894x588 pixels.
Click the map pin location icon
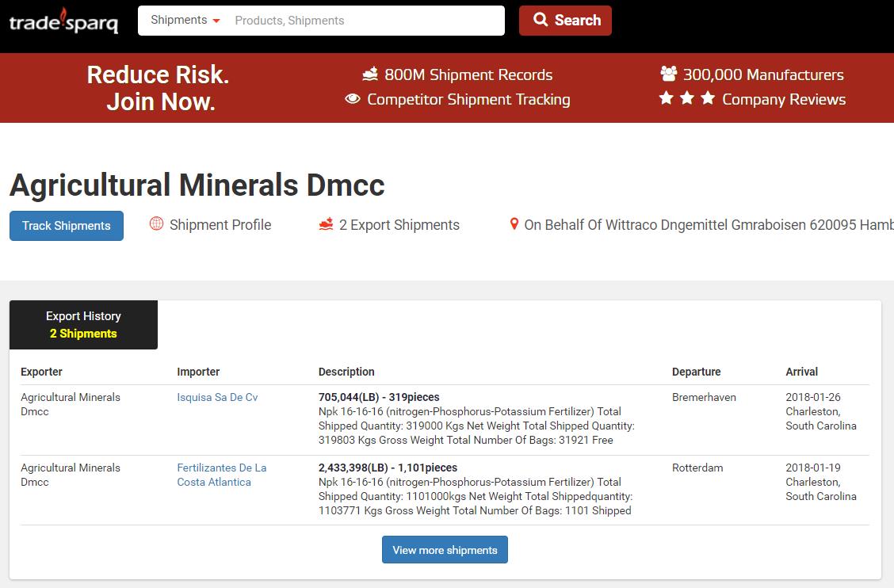point(514,224)
